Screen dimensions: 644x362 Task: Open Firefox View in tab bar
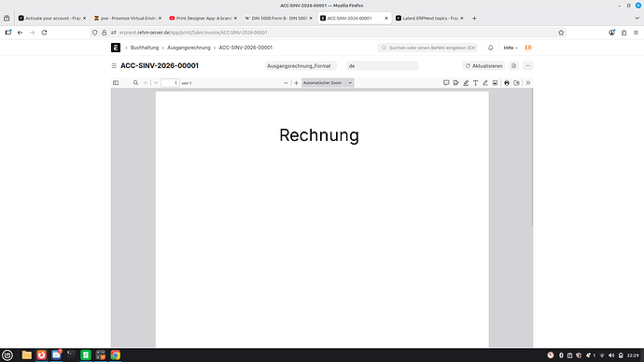pos(7,18)
